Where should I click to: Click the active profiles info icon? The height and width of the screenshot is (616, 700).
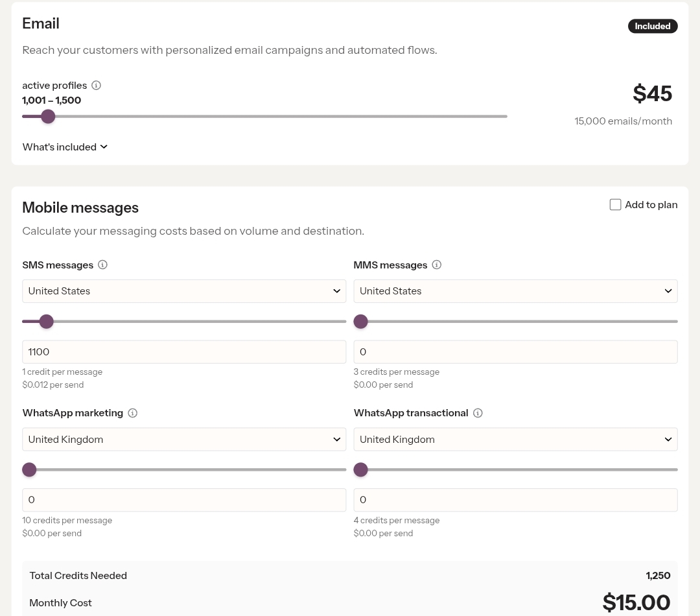(x=96, y=85)
